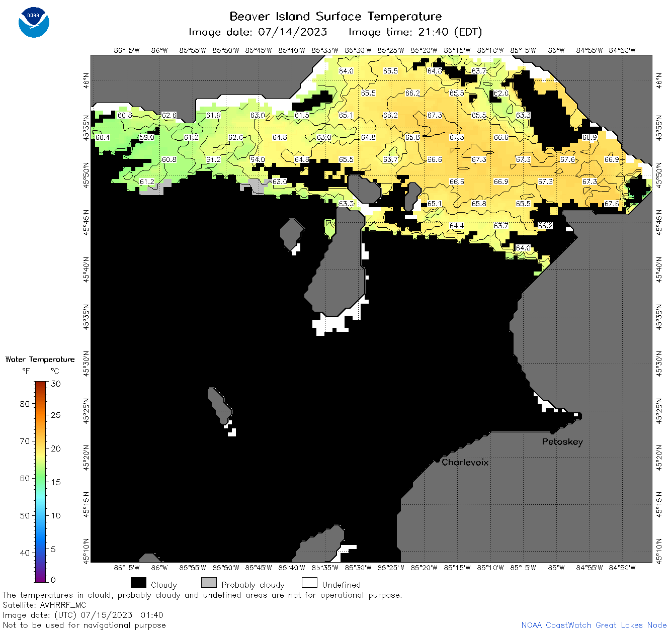Click the gray Probably cloudy legend swatch
This screenshot has width=672, height=633.
coord(209,583)
